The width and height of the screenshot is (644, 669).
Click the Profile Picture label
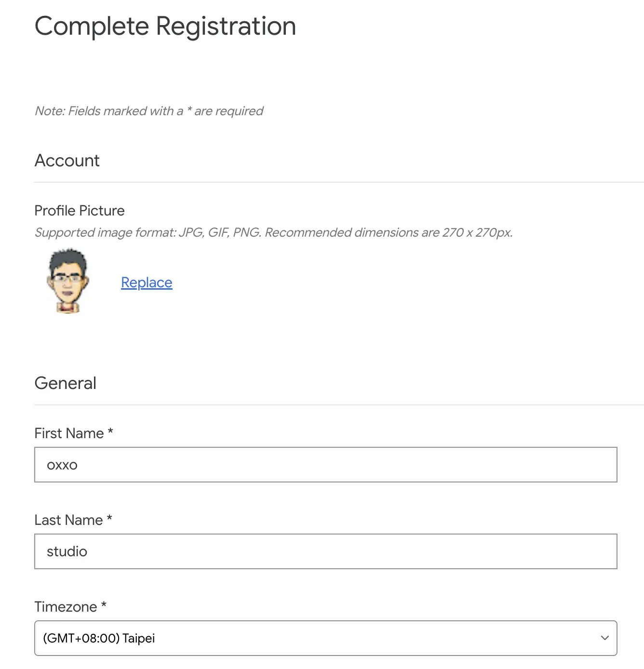click(x=79, y=210)
